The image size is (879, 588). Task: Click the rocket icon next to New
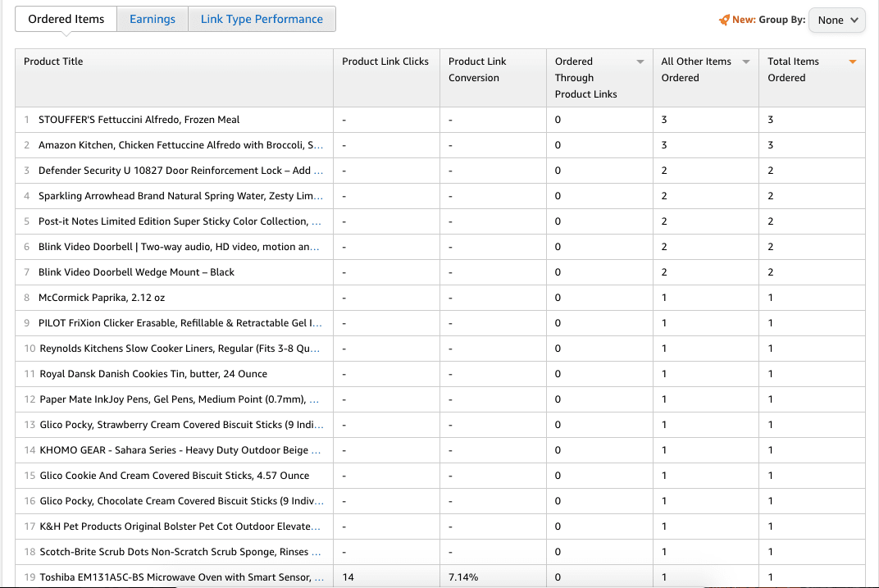click(724, 20)
